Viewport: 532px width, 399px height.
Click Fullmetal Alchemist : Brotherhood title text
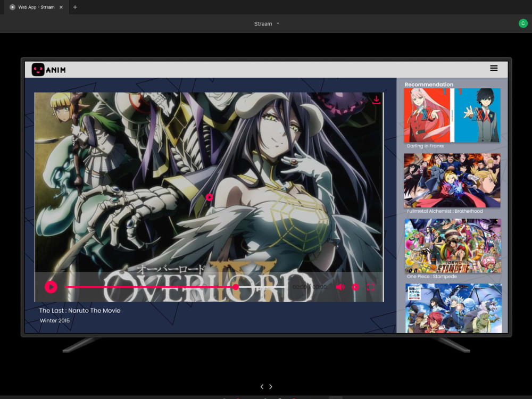pyautogui.click(x=445, y=211)
